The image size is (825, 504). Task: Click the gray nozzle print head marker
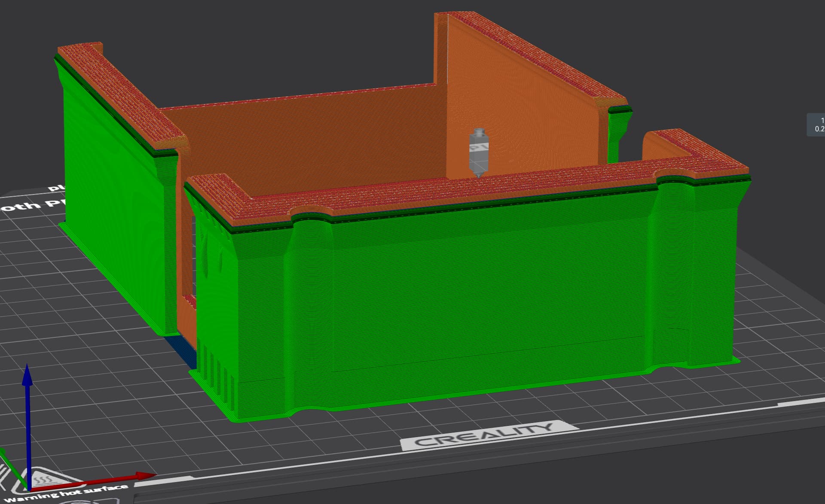click(479, 153)
